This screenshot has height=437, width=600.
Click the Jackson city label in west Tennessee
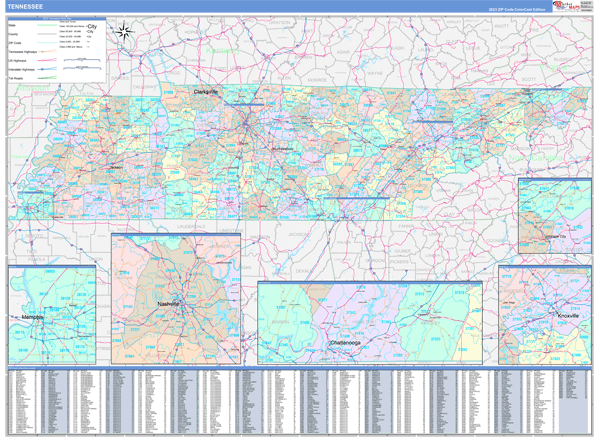pyautogui.click(x=116, y=167)
